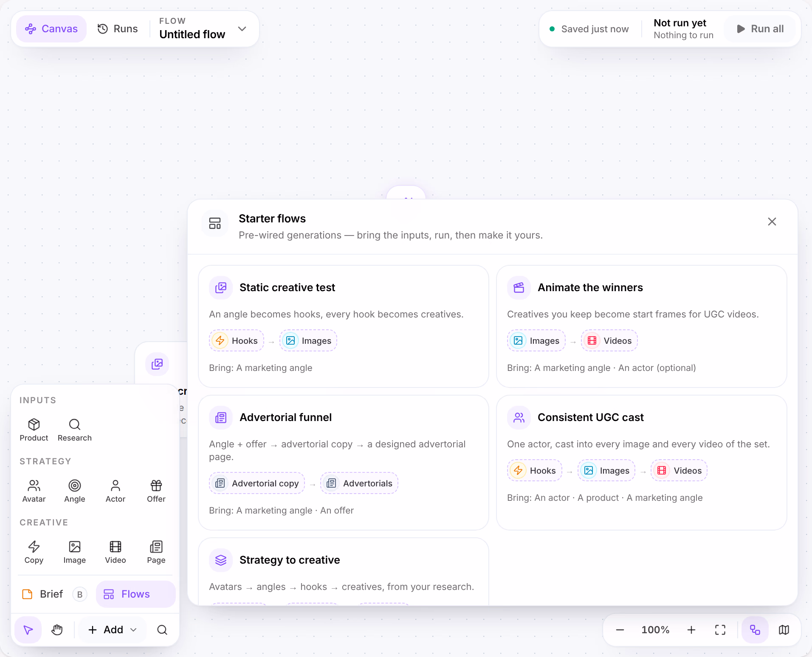Add an Offer strategy node

pyautogui.click(x=156, y=491)
